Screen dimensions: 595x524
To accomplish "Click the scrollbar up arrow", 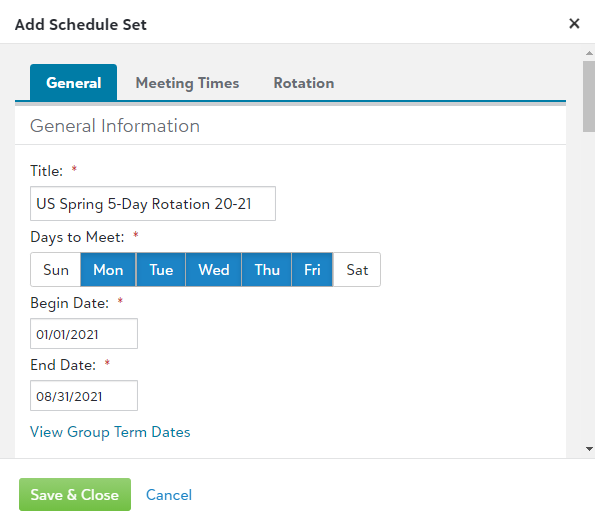I will (589, 53).
